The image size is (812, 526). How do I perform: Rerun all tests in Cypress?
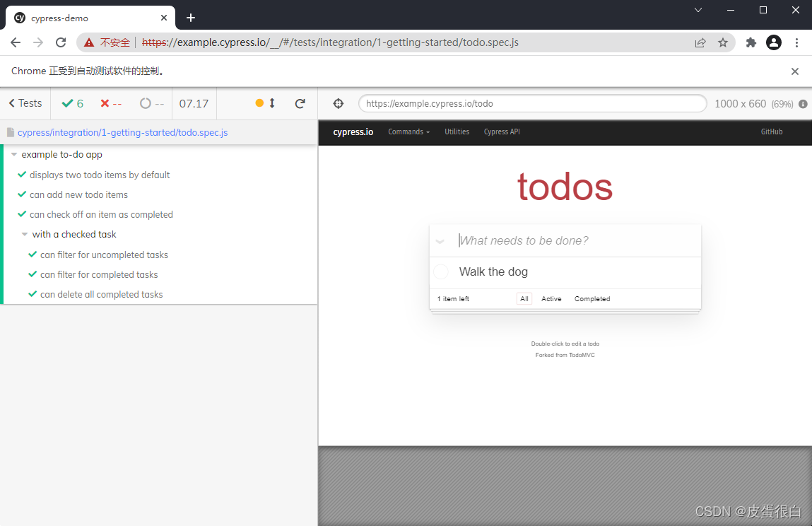pos(300,103)
